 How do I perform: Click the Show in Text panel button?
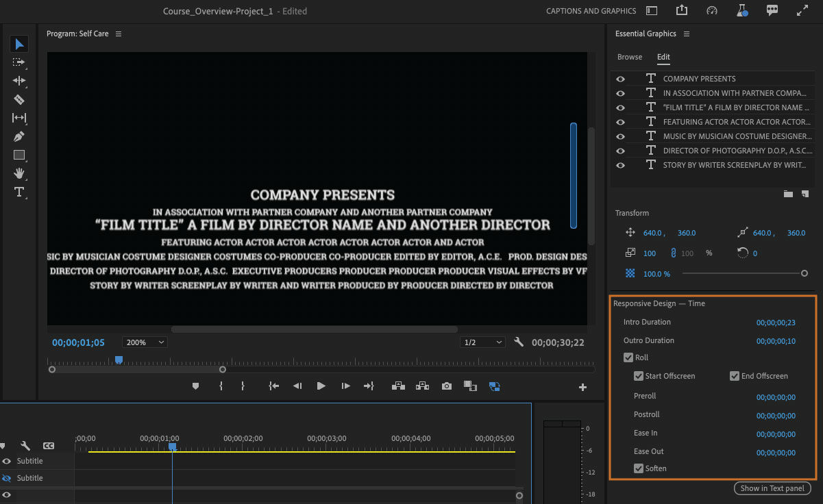pos(772,488)
